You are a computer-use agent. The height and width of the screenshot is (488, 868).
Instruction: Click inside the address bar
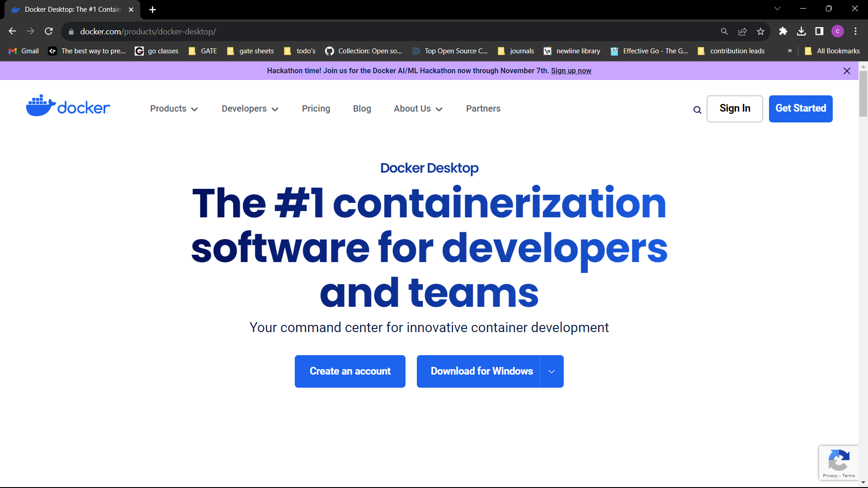[x=181, y=31]
